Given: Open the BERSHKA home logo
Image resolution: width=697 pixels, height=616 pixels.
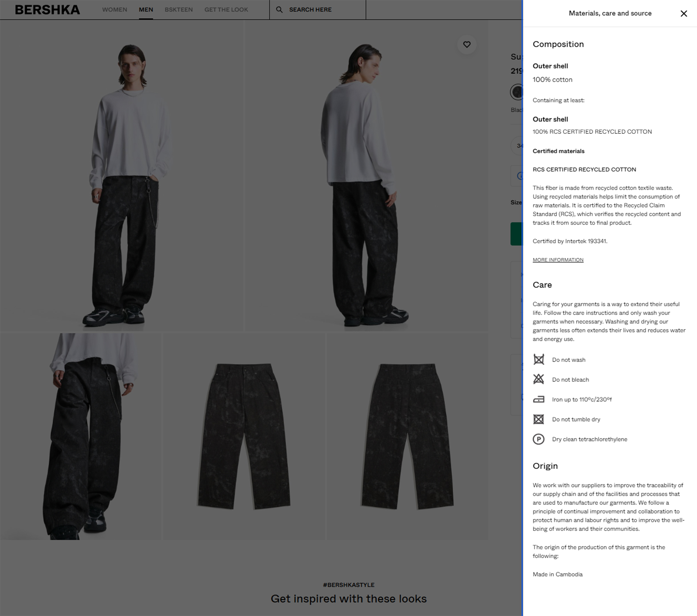Looking at the screenshot, I should pyautogui.click(x=47, y=10).
